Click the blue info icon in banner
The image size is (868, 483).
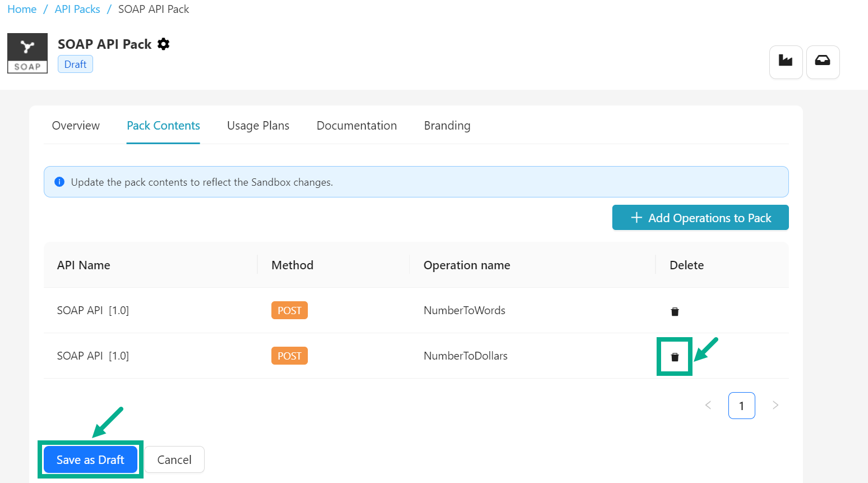point(59,182)
